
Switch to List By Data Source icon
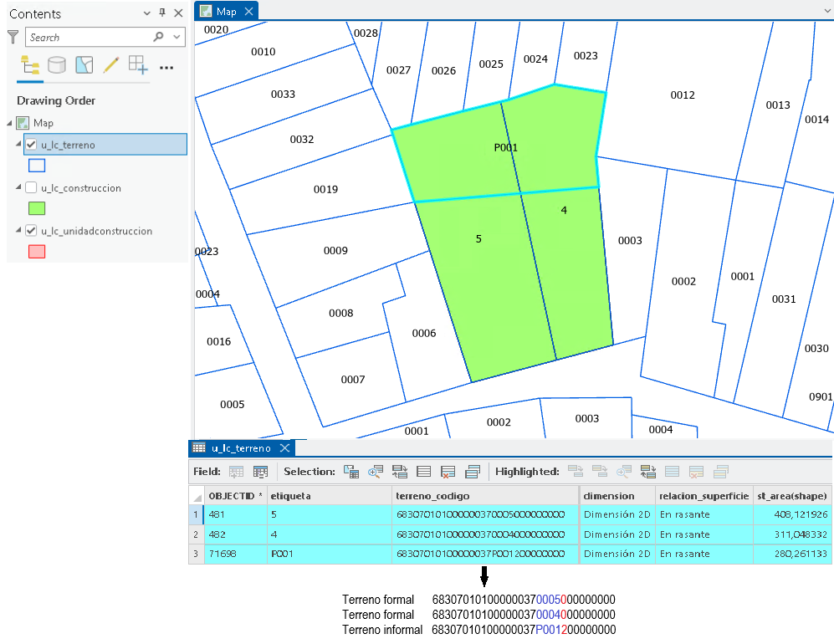[57, 65]
